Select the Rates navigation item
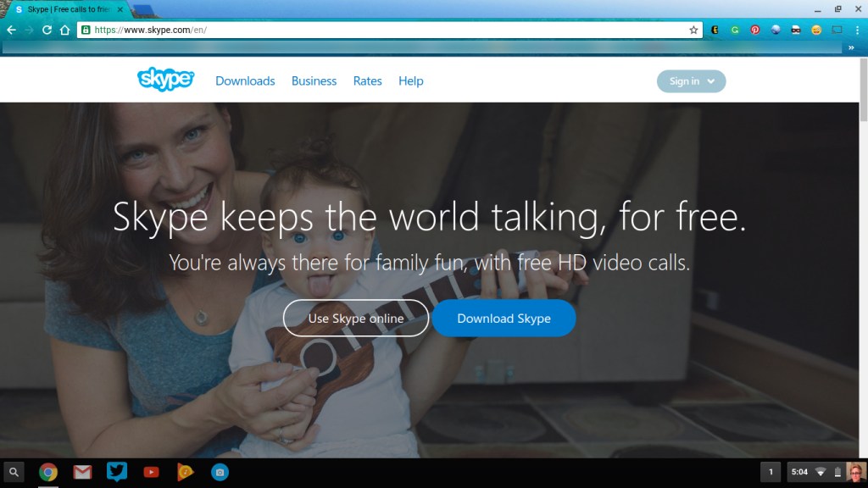The image size is (868, 488). tap(367, 81)
